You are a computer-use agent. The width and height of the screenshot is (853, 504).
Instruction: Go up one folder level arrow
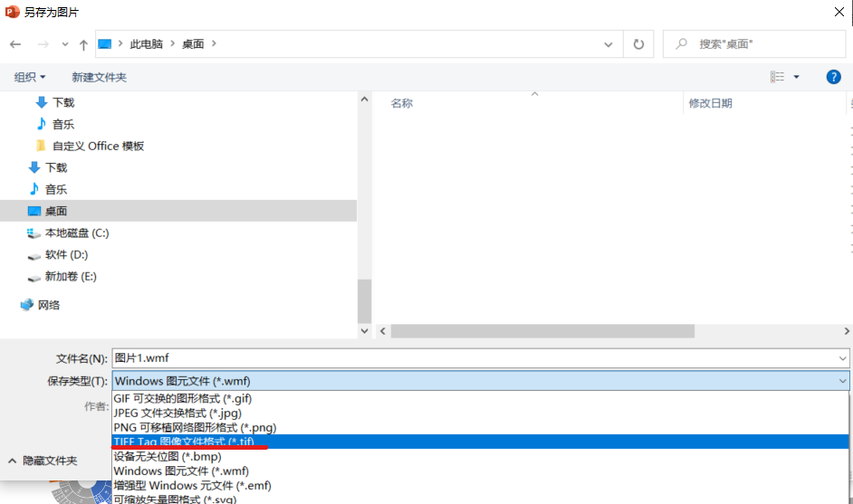pyautogui.click(x=83, y=44)
